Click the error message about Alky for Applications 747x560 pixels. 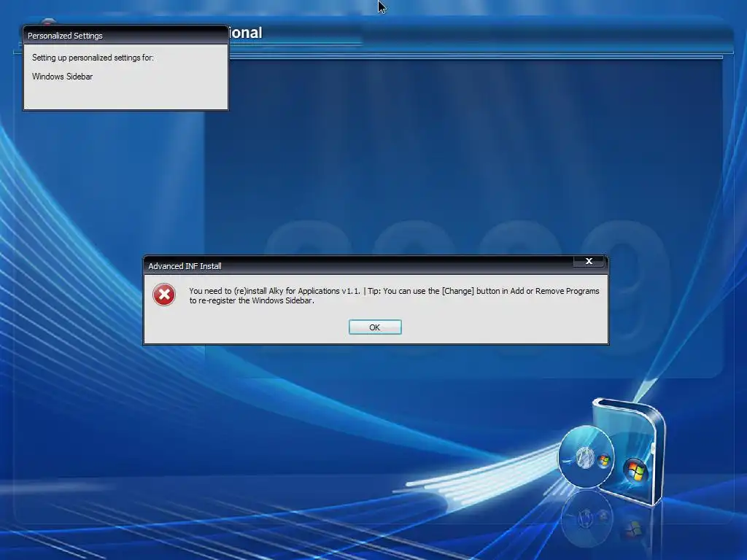point(394,295)
